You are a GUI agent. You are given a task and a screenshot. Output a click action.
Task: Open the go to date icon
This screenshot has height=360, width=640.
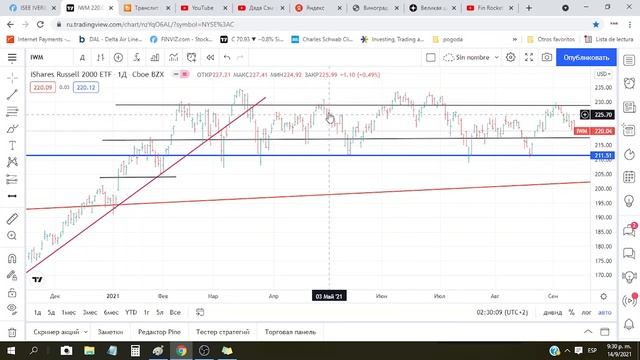point(200,312)
